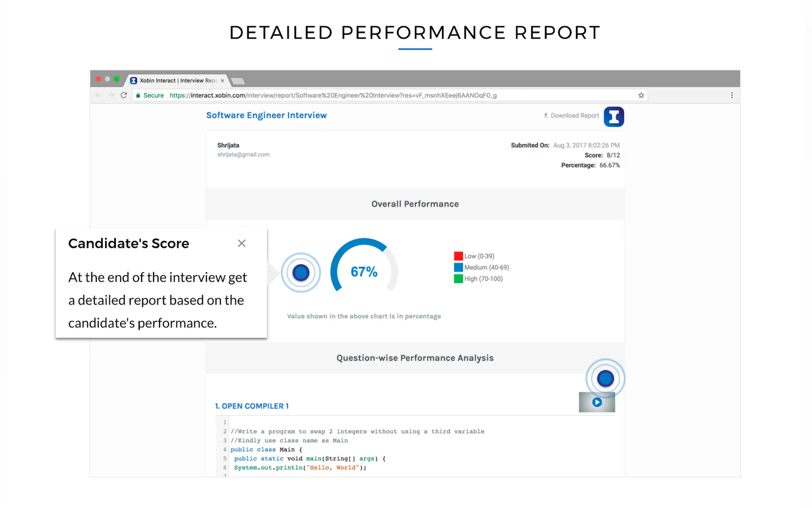Open a new browser tab
This screenshot has height=508, width=812.
tap(238, 81)
